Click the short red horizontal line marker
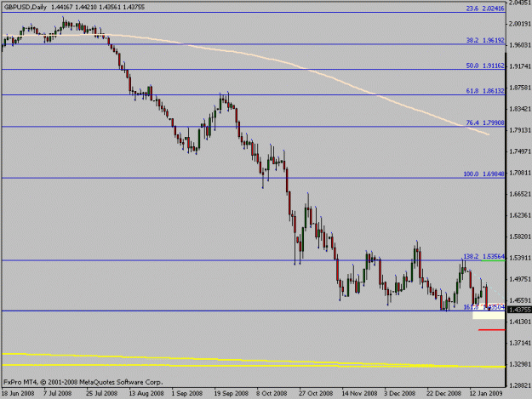 492,329
